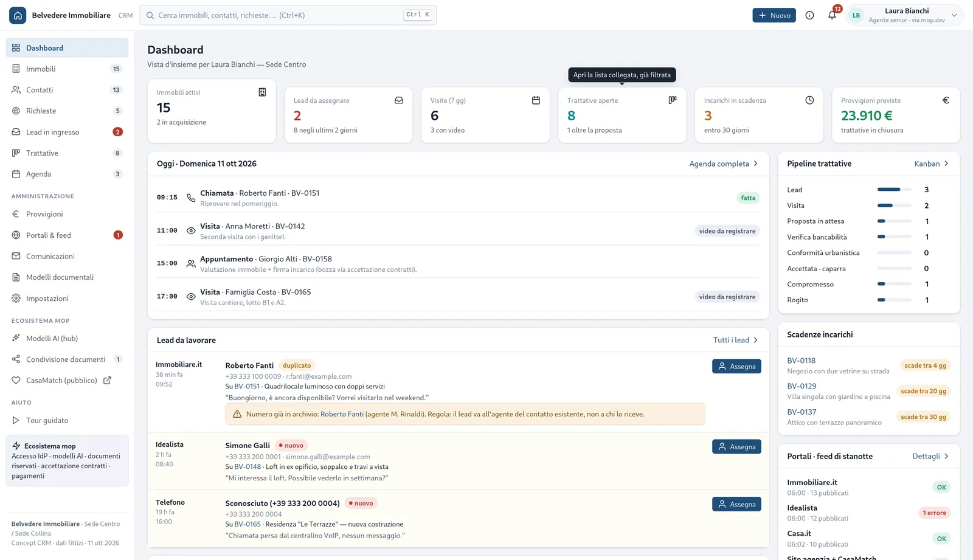Click the clock icon on Incarichi in scadenza card
Viewport: 973px width, 560px height.
(809, 100)
